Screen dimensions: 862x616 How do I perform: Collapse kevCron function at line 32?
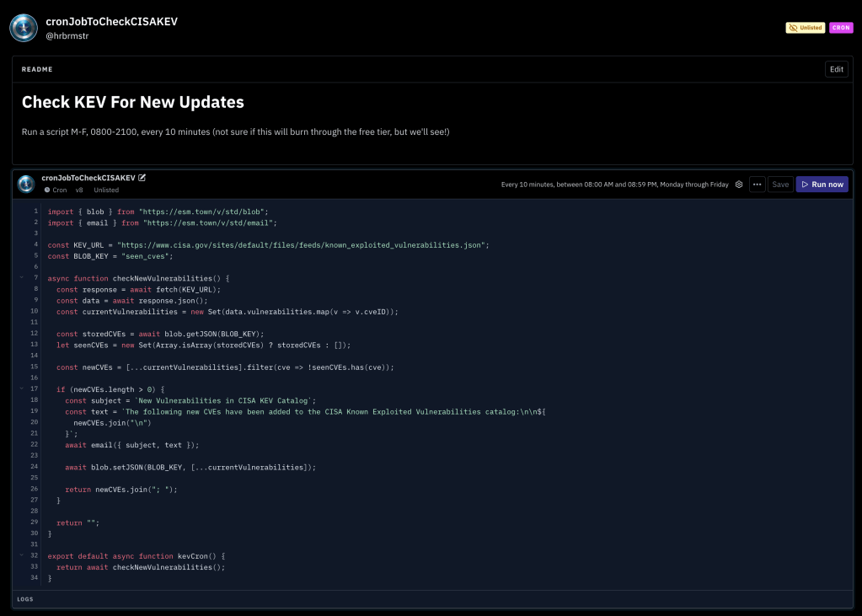tap(22, 556)
